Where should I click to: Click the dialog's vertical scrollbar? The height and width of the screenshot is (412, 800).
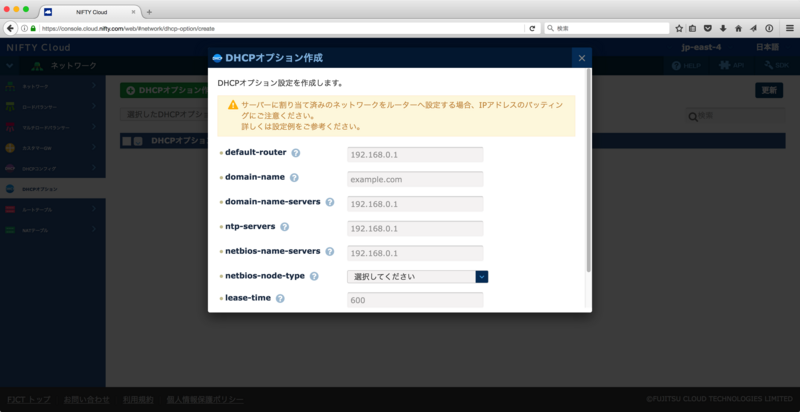click(x=589, y=170)
